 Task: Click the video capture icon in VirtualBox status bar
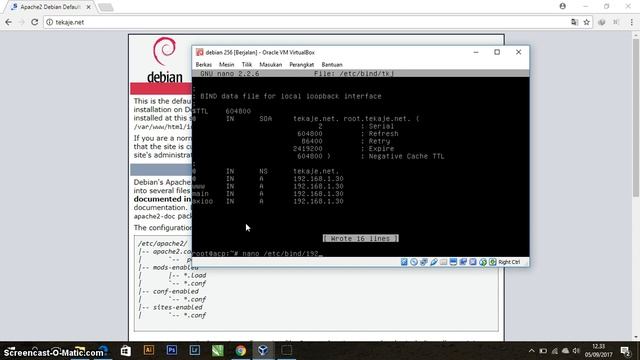point(463,262)
